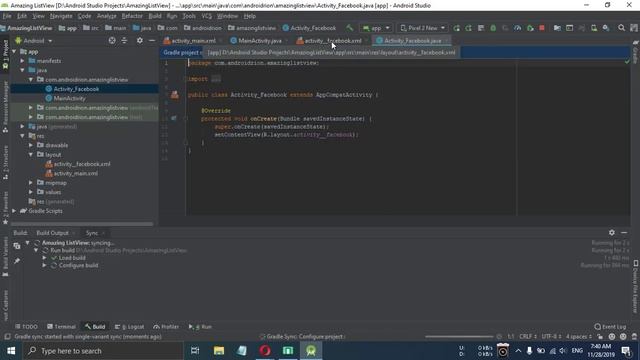The height and width of the screenshot is (360, 640).
Task: Click the class gutter icon beside Activity_Facebook
Action: pos(175,95)
